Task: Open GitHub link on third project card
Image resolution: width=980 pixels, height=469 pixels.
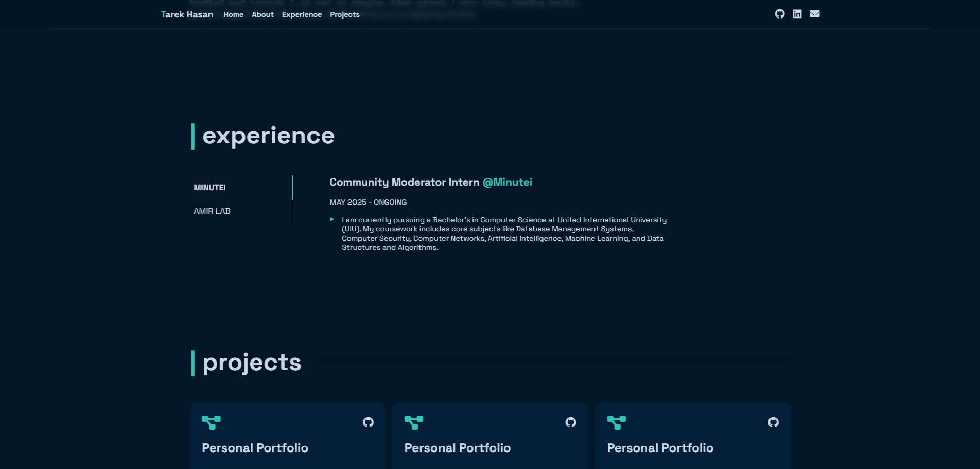Action: [773, 422]
